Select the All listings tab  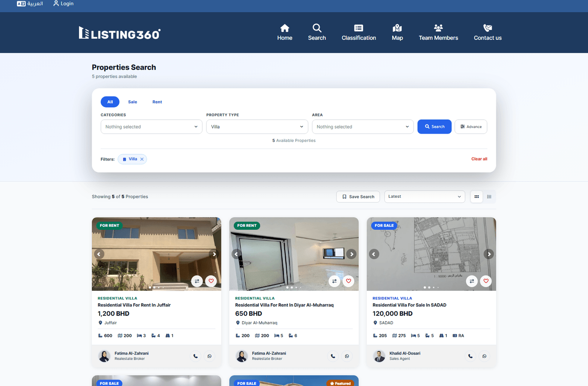click(110, 102)
